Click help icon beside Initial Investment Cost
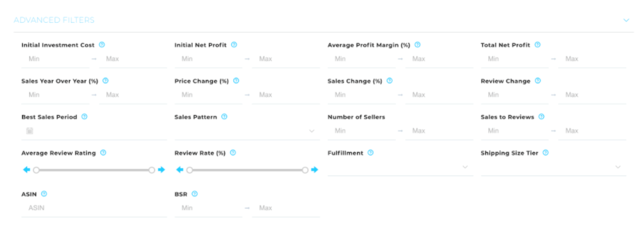Image resolution: width=644 pixels, height=234 pixels. tap(102, 45)
